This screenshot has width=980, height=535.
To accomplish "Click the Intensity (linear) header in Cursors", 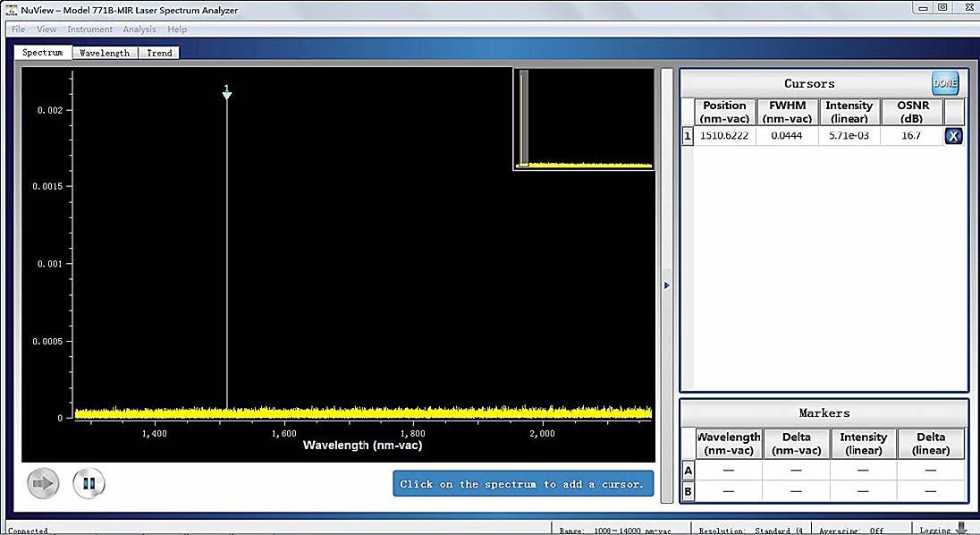I will click(849, 112).
